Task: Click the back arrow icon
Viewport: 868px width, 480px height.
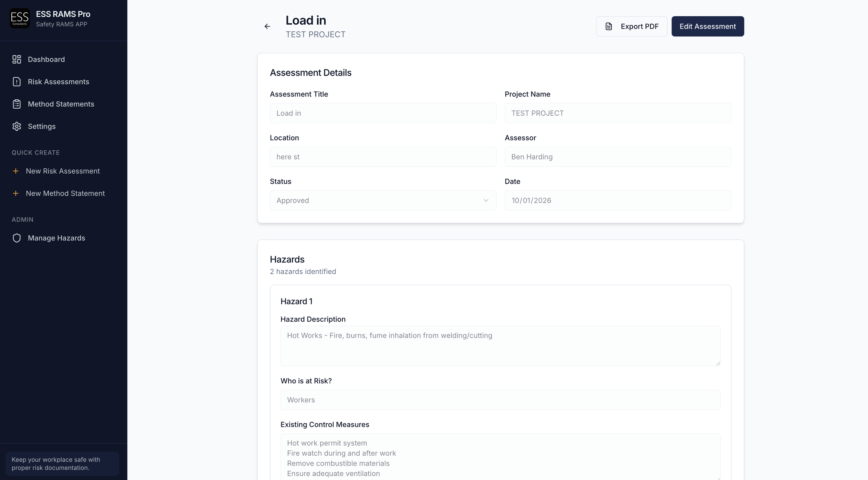Action: tap(267, 26)
